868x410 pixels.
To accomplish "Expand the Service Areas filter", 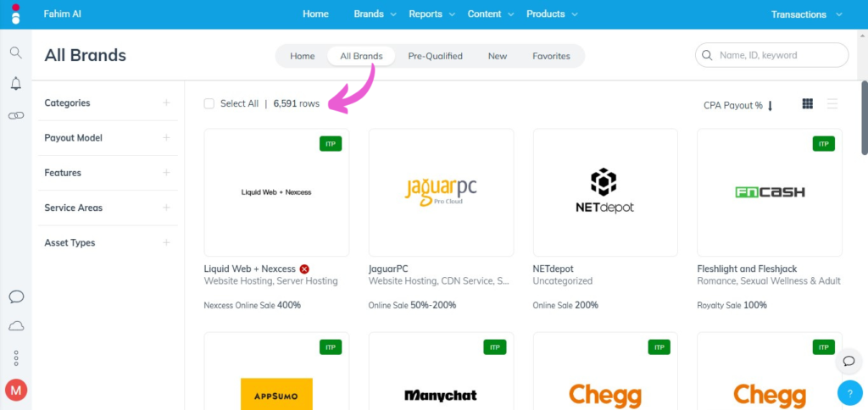I will [x=166, y=208].
